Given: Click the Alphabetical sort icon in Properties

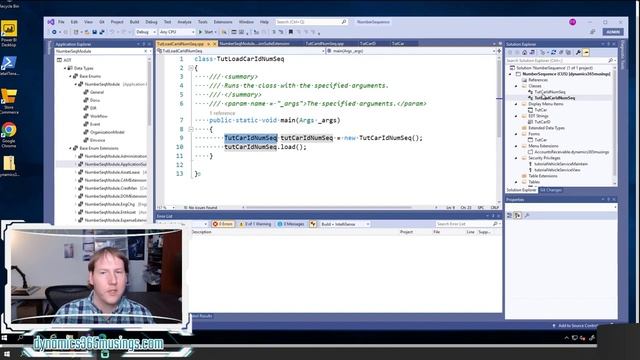Looking at the screenshot, I should coord(518,215).
